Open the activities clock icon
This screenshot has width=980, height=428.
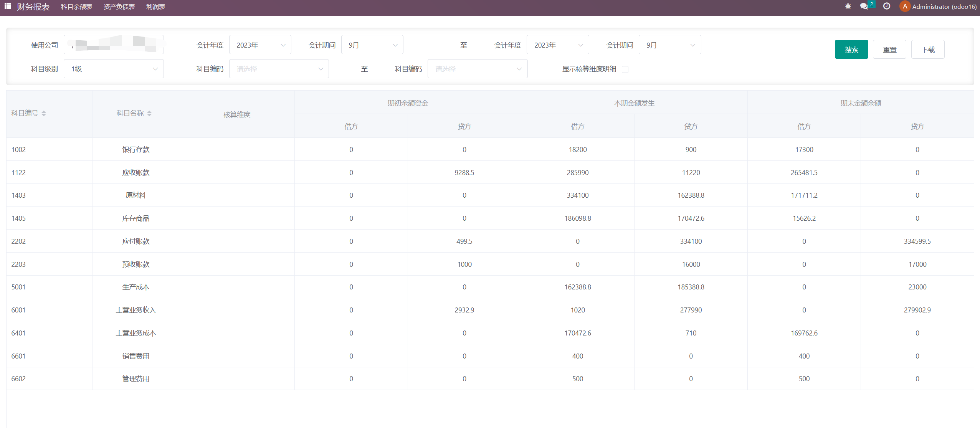tap(887, 6)
